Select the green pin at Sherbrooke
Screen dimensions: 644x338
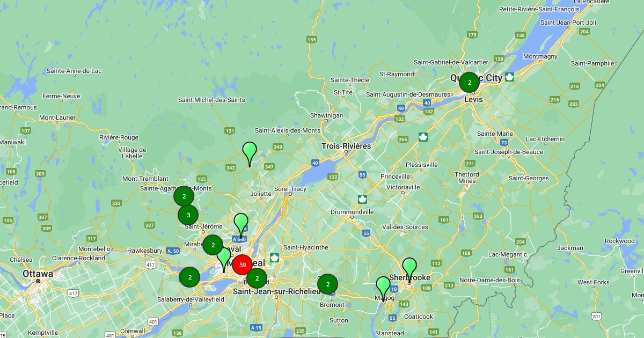[409, 267]
